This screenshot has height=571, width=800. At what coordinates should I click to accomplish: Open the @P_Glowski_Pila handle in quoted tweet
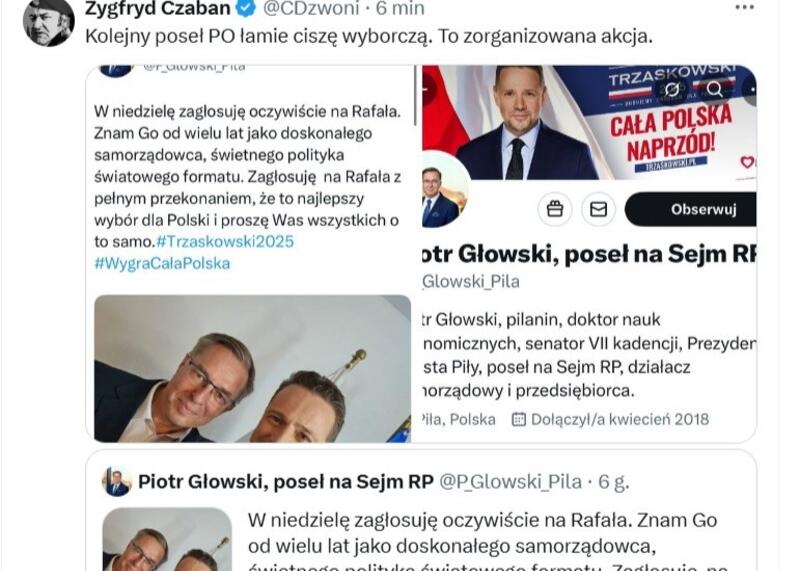(x=510, y=482)
